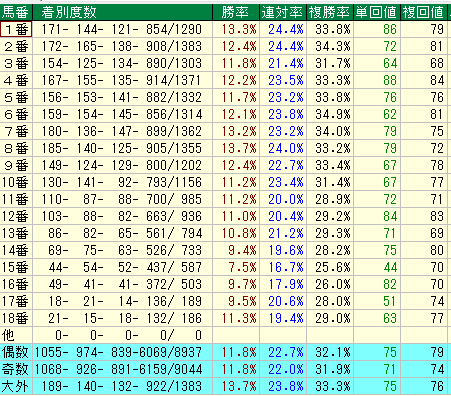Click the 13.3% win rate in 1番 row
The width and height of the screenshot is (451, 396).
pyautogui.click(x=236, y=29)
